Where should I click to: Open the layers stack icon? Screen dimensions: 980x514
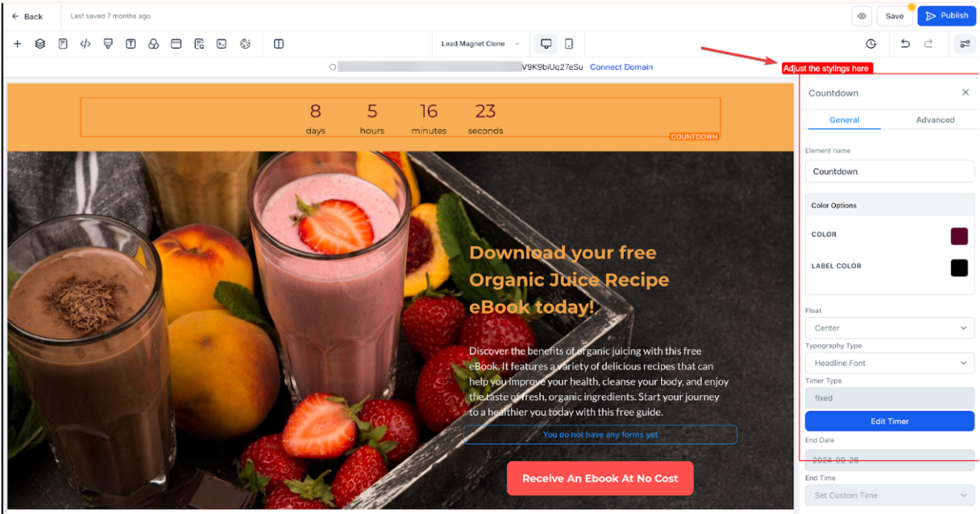click(40, 44)
